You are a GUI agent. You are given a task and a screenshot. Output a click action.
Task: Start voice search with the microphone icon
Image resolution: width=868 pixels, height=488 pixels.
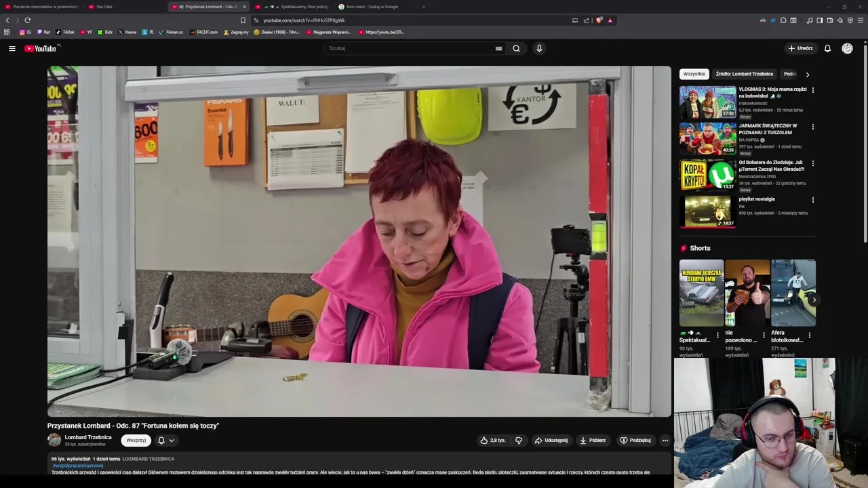(x=539, y=48)
